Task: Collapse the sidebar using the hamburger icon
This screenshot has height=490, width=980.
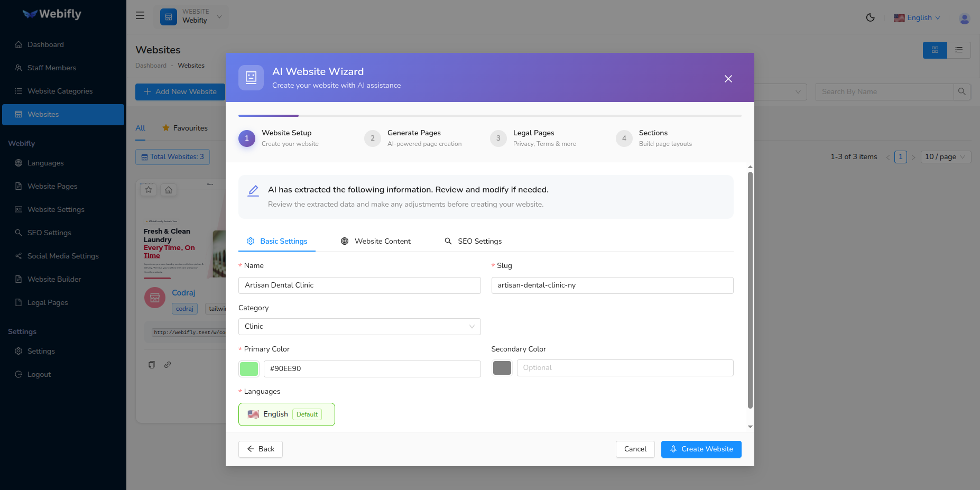Action: 140,15
